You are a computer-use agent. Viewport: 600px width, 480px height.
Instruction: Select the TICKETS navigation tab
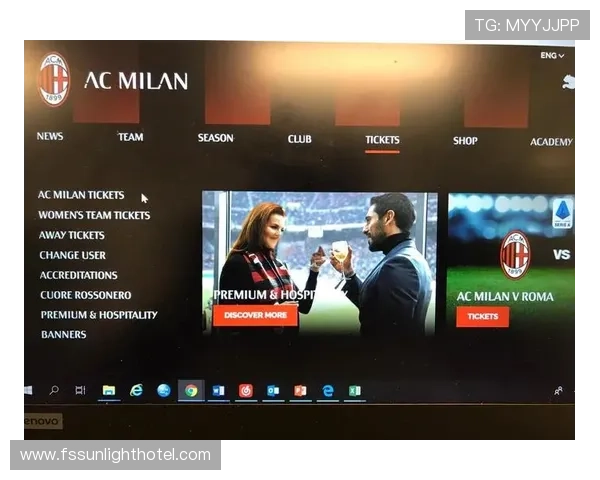point(382,140)
